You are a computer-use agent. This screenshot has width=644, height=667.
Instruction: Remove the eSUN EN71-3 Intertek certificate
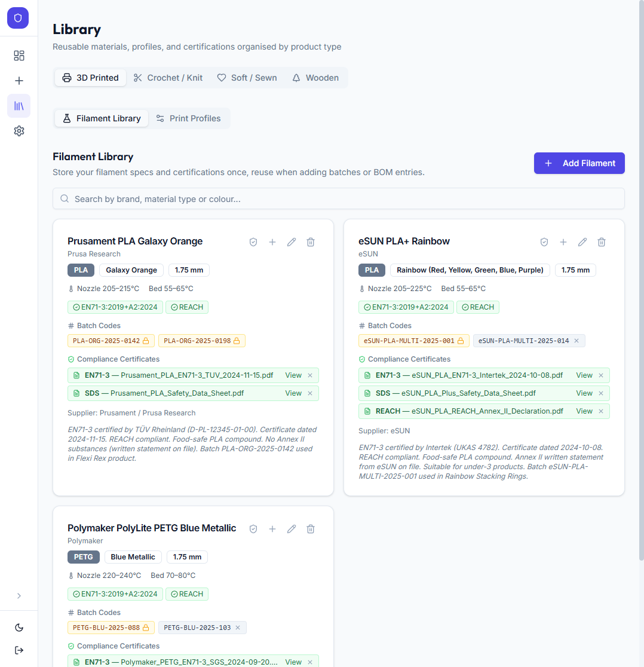tap(600, 375)
